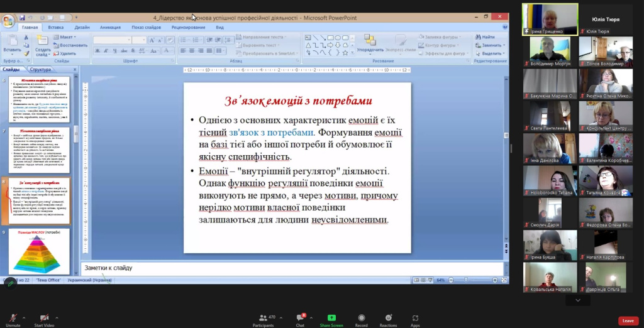The width and height of the screenshot is (644, 328).
Task: Expand audio options arrow beside Unmute
Action: pyautogui.click(x=24, y=318)
